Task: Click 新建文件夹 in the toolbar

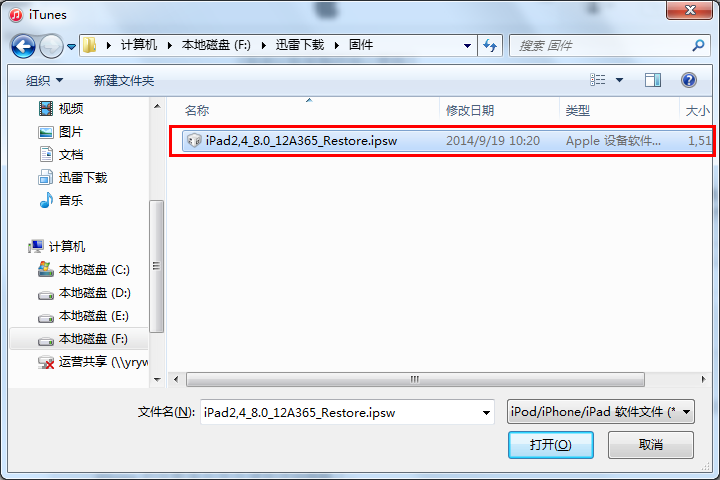Action: coord(124,81)
